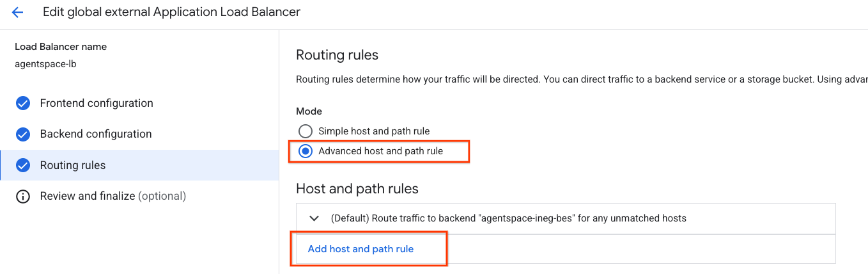Screen dimensions: 868x274
Task: Click the Host and path rules heading
Action: (x=357, y=189)
